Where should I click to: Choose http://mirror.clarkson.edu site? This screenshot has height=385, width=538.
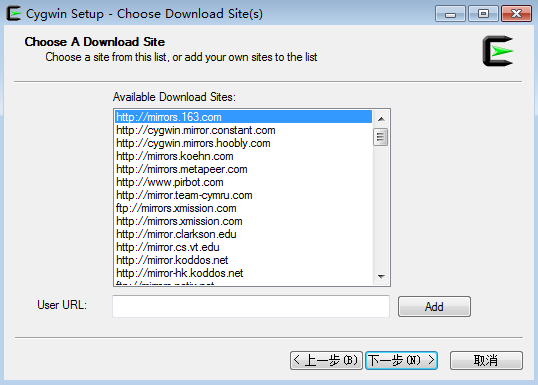pos(244,234)
